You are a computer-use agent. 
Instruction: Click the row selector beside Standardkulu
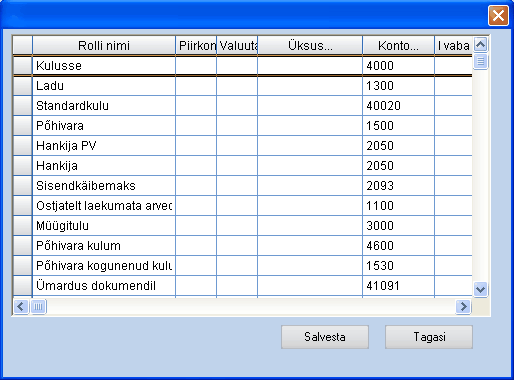pyautogui.click(x=23, y=106)
